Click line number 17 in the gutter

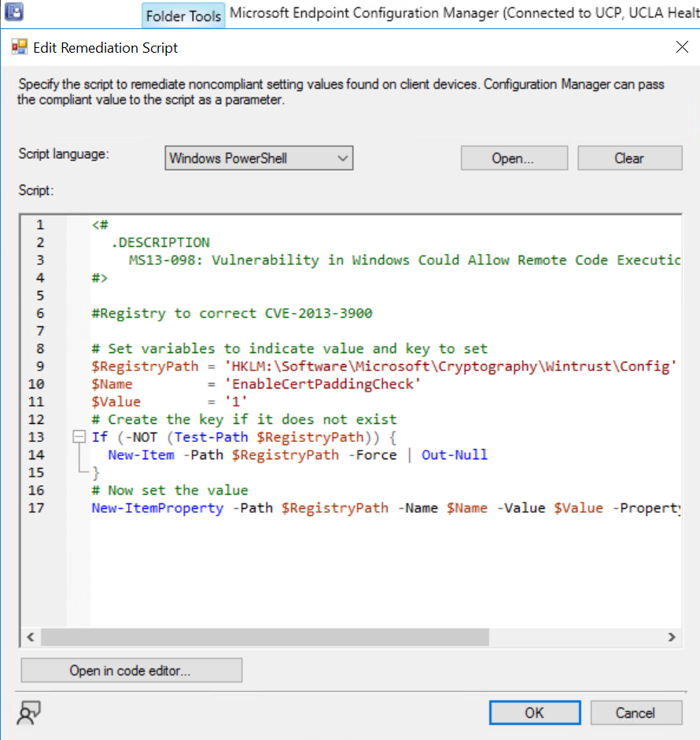[37, 507]
